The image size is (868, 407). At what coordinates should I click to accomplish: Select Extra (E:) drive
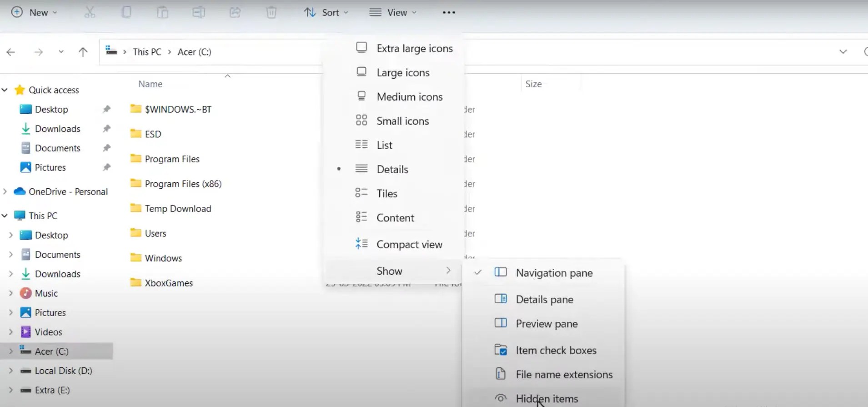click(x=46, y=390)
